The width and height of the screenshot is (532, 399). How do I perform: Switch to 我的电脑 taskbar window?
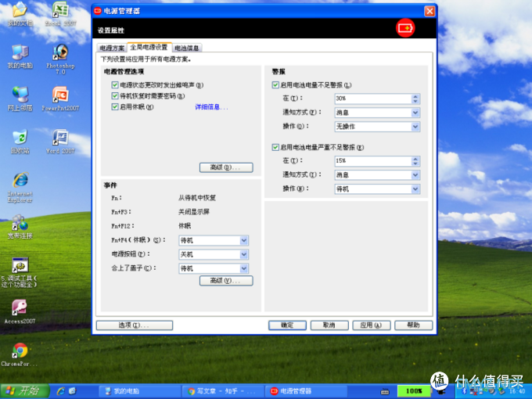[139, 391]
